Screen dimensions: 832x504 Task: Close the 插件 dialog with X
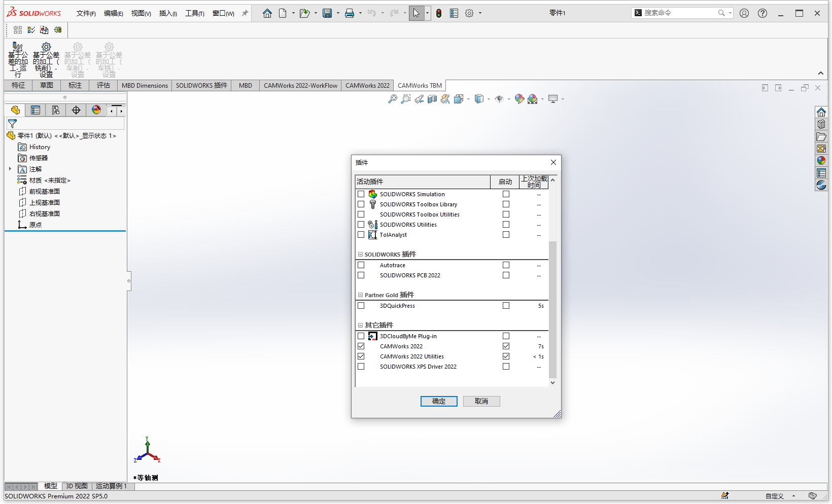tap(553, 162)
